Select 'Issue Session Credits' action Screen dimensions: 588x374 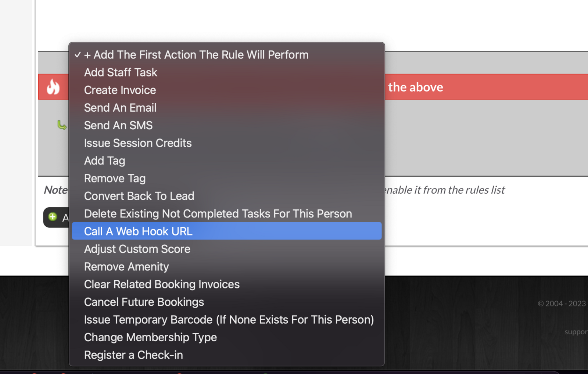tap(138, 143)
